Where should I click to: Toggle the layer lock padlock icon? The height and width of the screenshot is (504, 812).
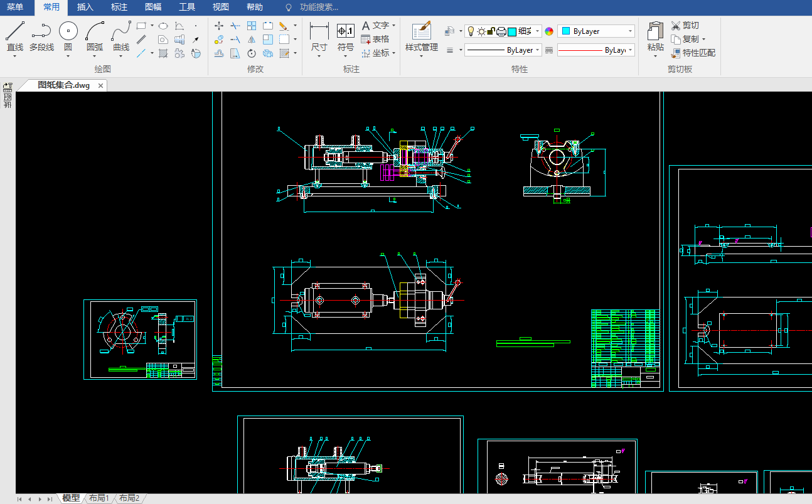(x=491, y=31)
